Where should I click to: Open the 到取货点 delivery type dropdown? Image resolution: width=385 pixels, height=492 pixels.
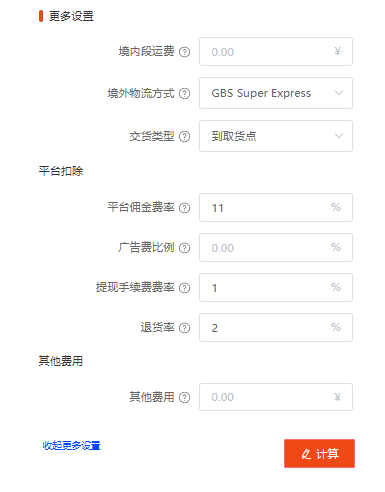click(276, 136)
